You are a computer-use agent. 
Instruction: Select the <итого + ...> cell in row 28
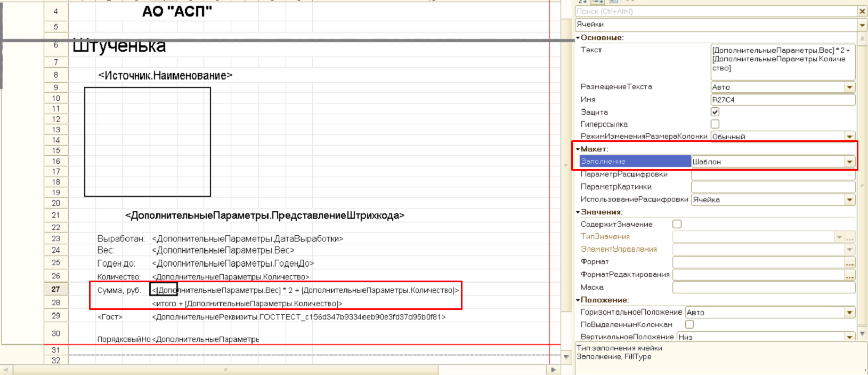(x=247, y=304)
